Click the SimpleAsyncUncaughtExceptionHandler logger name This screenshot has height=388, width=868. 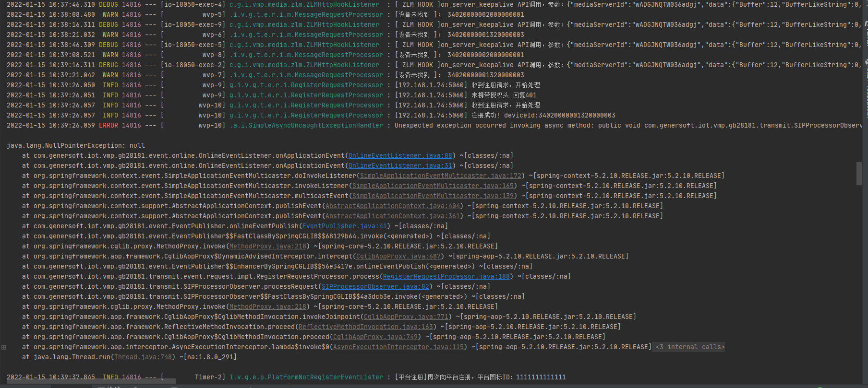click(x=306, y=125)
